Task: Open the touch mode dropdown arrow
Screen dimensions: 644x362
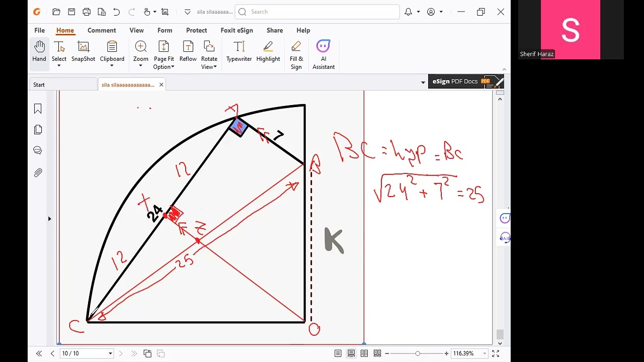Action: (x=154, y=12)
